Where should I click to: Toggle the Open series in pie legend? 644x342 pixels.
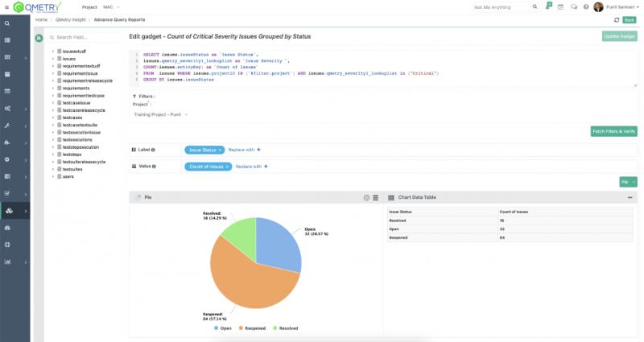pos(224,328)
